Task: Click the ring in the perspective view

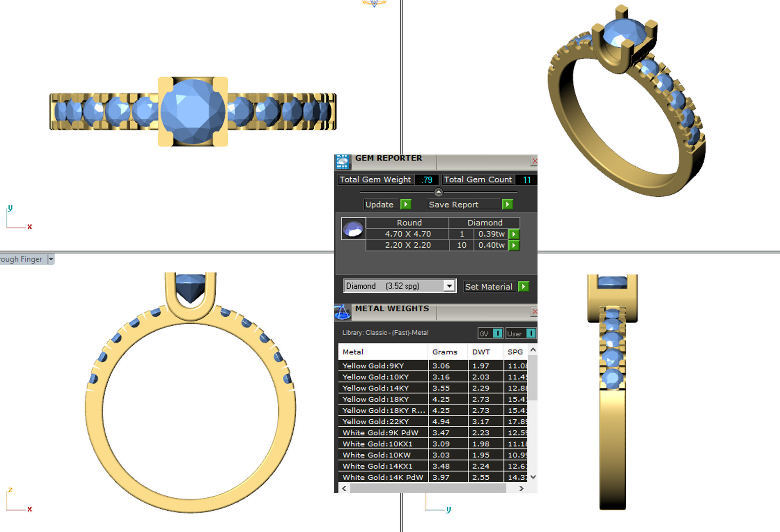Action: click(627, 101)
